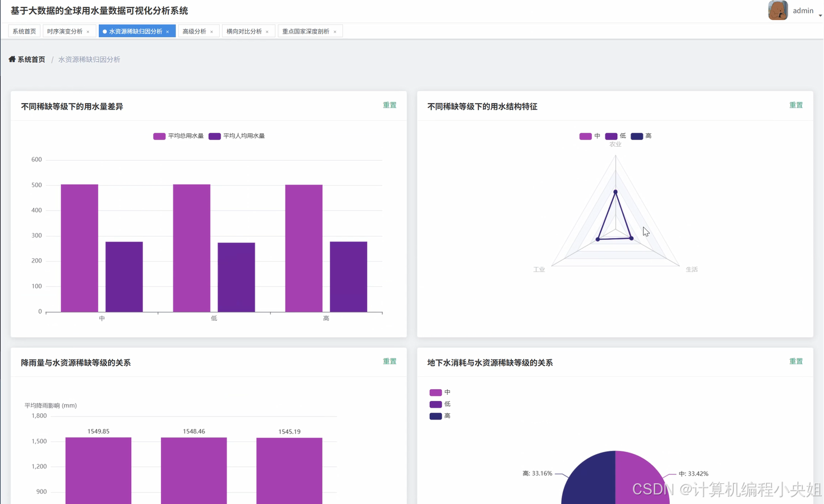Reset the 降雨量 chart with 重置
Viewport: 824px width, 504px height.
coord(390,362)
